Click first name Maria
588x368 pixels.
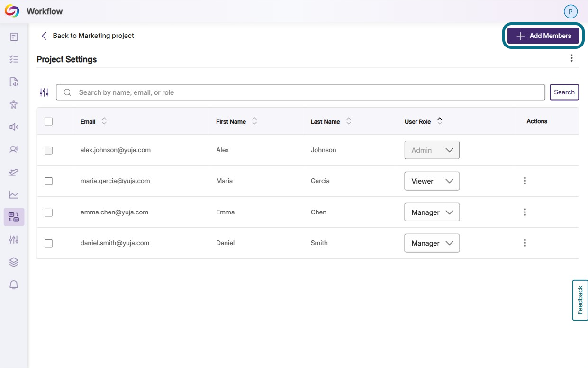(224, 181)
